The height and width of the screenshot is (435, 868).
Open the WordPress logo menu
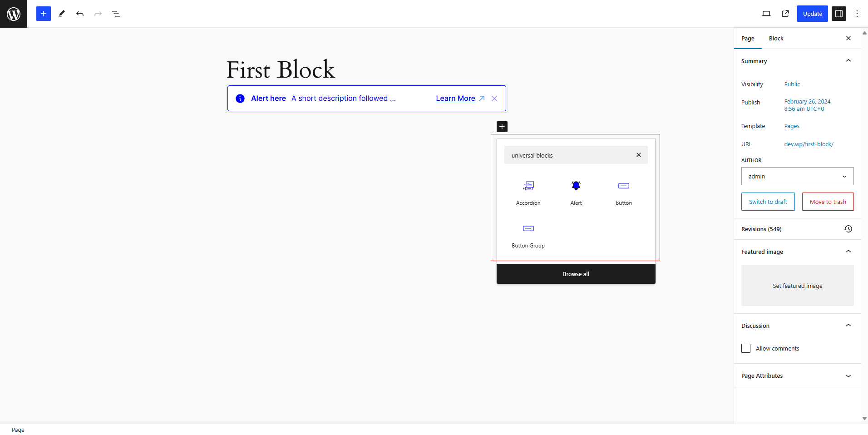tap(14, 14)
